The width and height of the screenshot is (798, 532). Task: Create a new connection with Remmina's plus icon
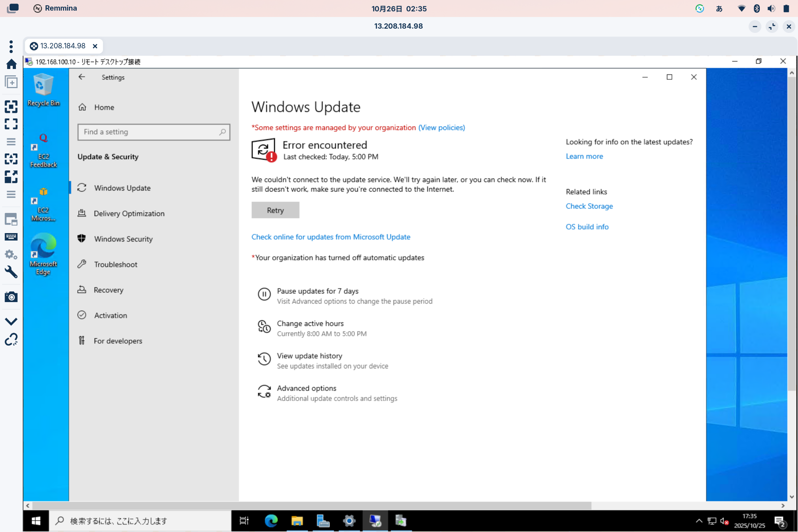[x=11, y=82]
